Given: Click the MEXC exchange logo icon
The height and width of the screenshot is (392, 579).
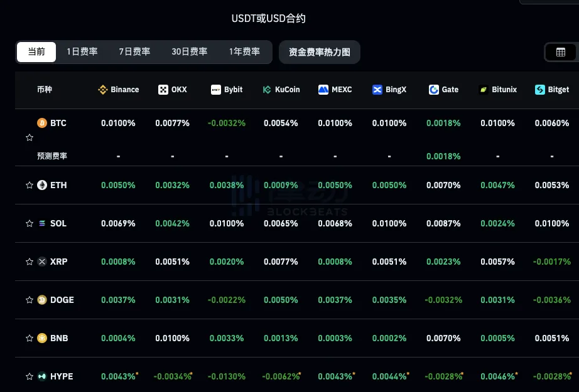Looking at the screenshot, I should [323, 90].
